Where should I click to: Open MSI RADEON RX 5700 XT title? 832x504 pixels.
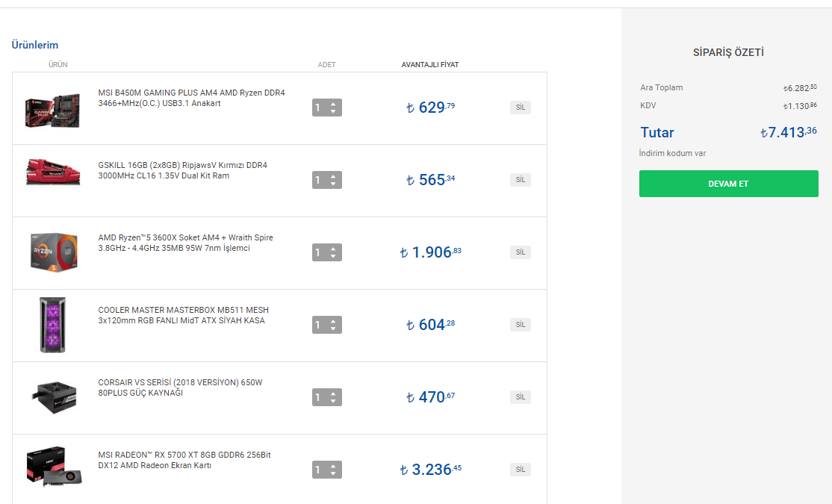pyautogui.click(x=184, y=460)
